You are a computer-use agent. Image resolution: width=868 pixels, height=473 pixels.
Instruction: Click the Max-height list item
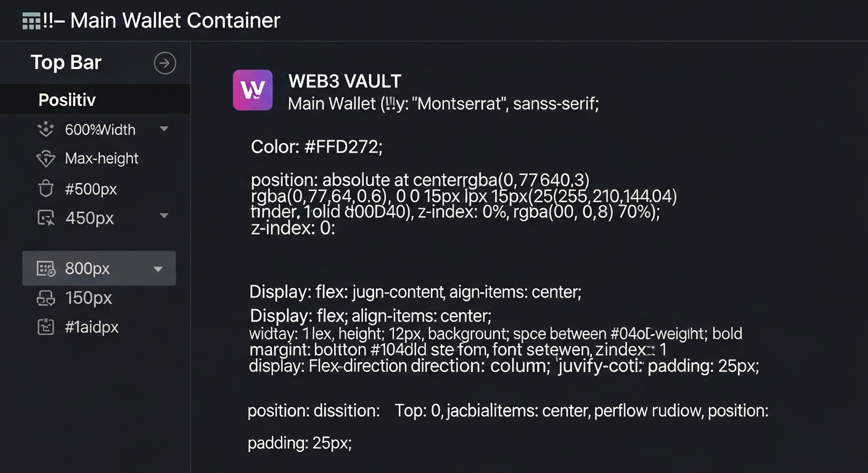(102, 158)
